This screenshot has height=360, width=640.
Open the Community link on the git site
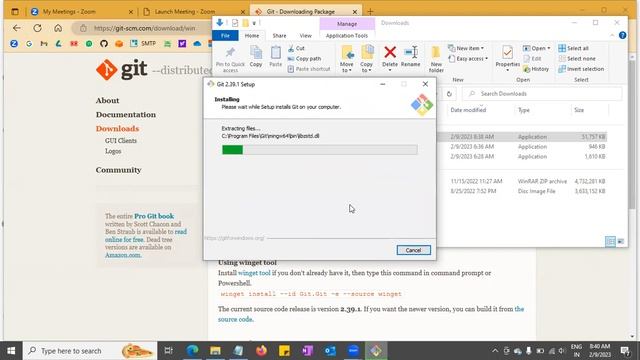pyautogui.click(x=118, y=170)
